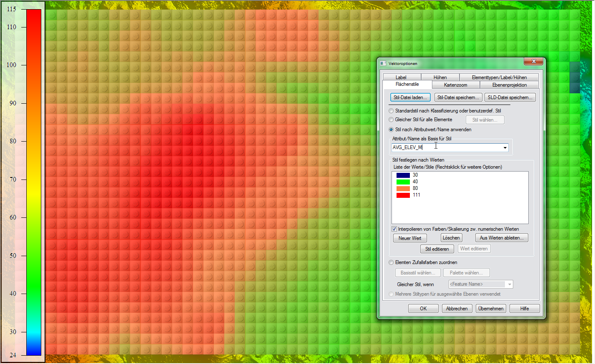Click the green swatch for value 40
Viewport: 595px width, 364px height.
403,182
